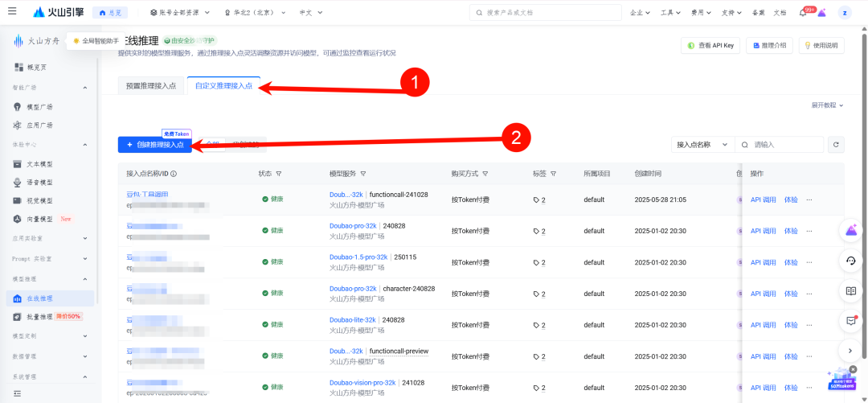Collapse the 体验中心 sidebar section
Screen dimensions: 868x403
(85, 145)
